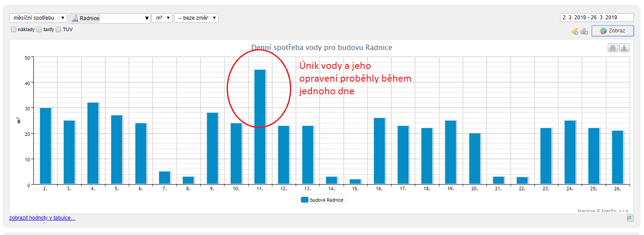Open the beze změn dropdown

pyautogui.click(x=196, y=18)
